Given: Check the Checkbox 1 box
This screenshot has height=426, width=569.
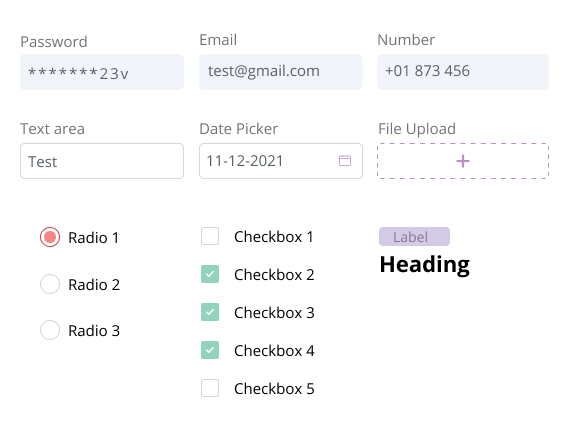Looking at the screenshot, I should tap(210, 236).
